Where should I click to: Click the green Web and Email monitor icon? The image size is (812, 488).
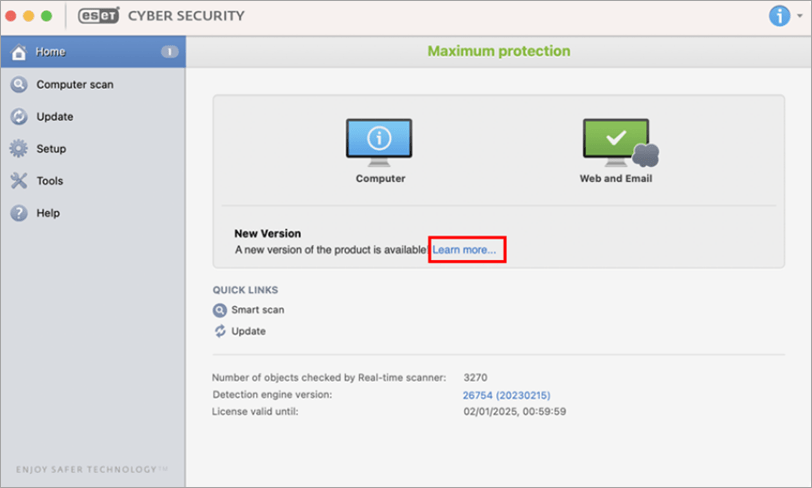coord(620,142)
